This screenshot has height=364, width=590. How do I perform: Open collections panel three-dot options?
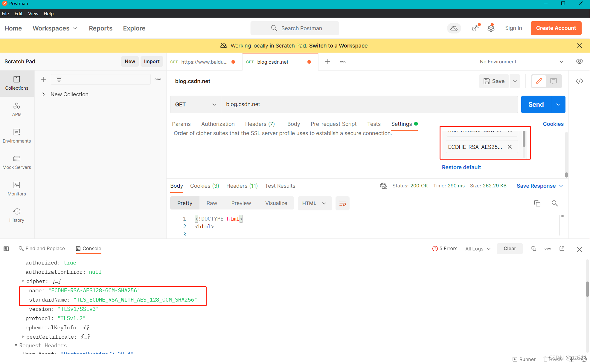point(158,79)
